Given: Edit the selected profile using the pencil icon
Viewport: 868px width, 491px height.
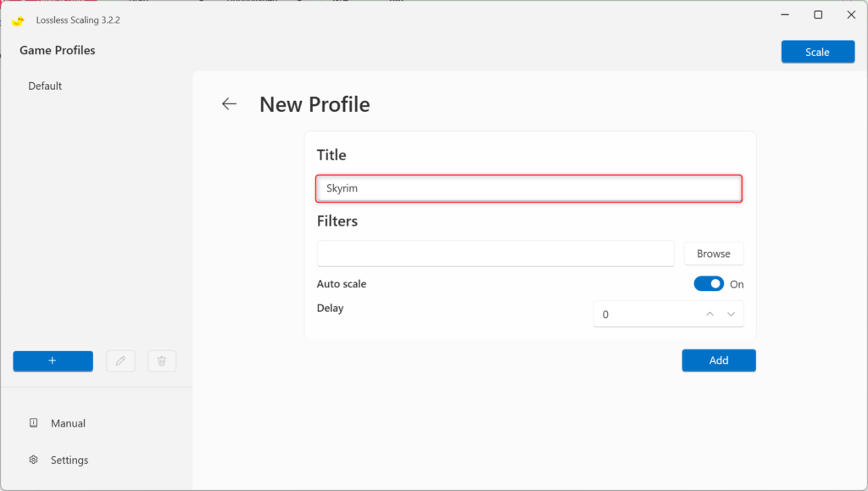Looking at the screenshot, I should (x=120, y=360).
